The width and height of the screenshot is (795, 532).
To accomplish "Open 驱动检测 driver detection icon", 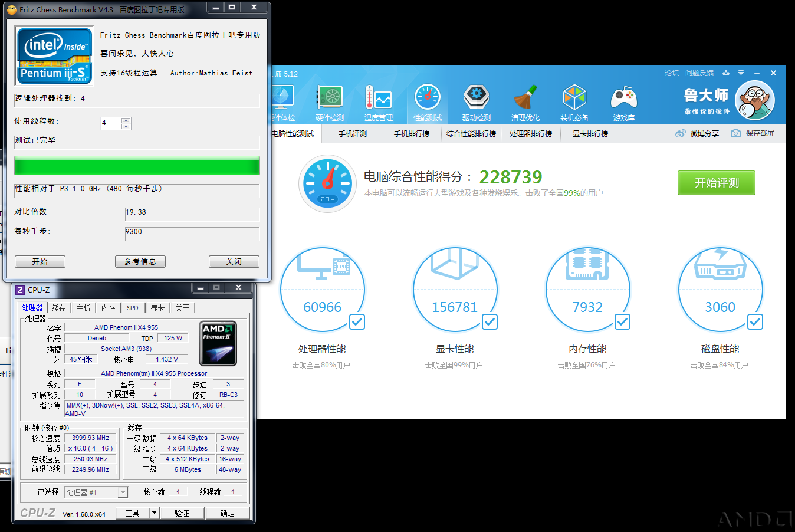I will click(x=477, y=103).
